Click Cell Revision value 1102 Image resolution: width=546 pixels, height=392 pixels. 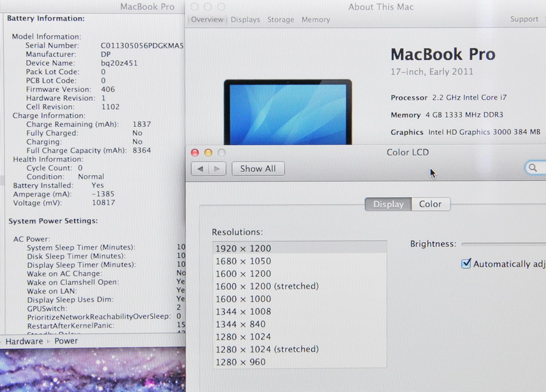coord(111,107)
